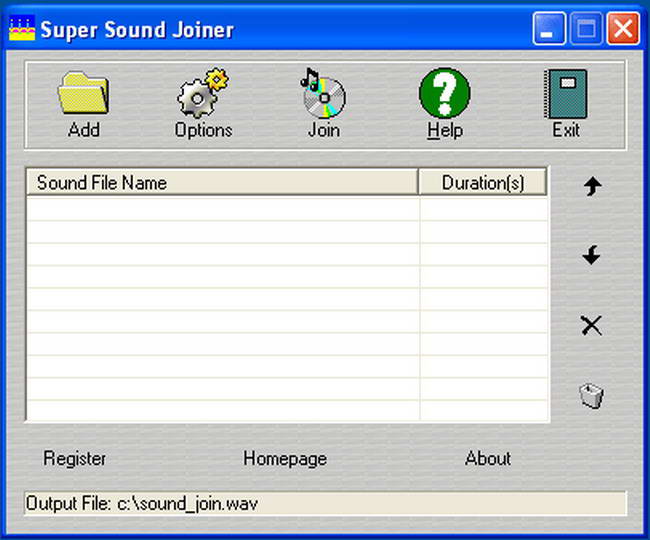Close the Super Sound Joiner window
This screenshot has height=540, width=650.
(623, 29)
